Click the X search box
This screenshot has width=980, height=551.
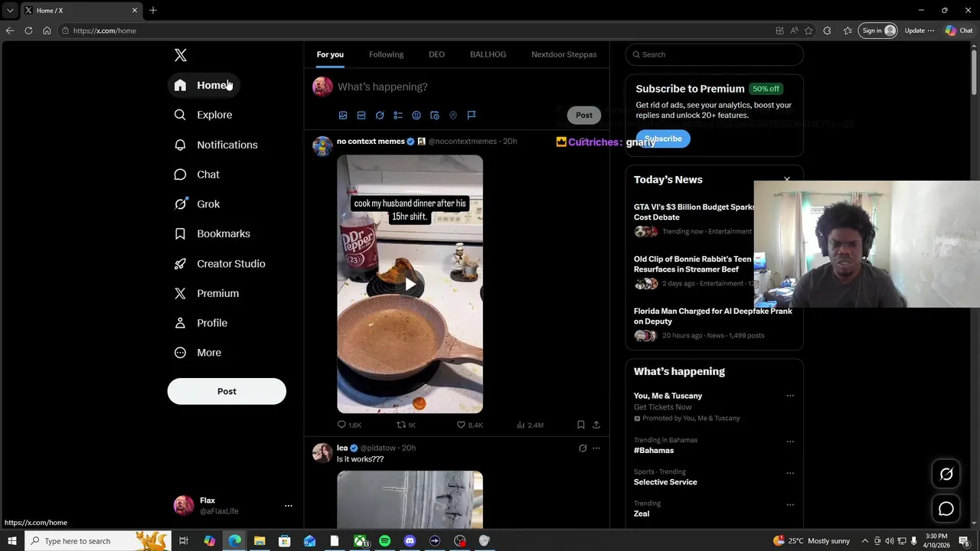(x=714, y=54)
